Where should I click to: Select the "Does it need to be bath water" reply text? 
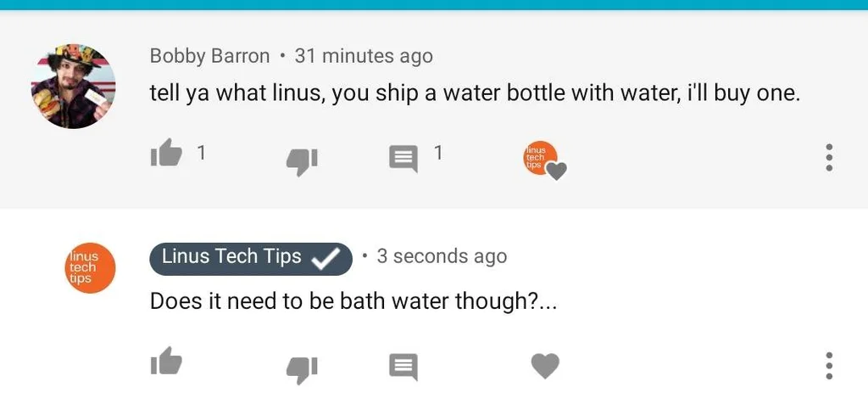tap(353, 301)
